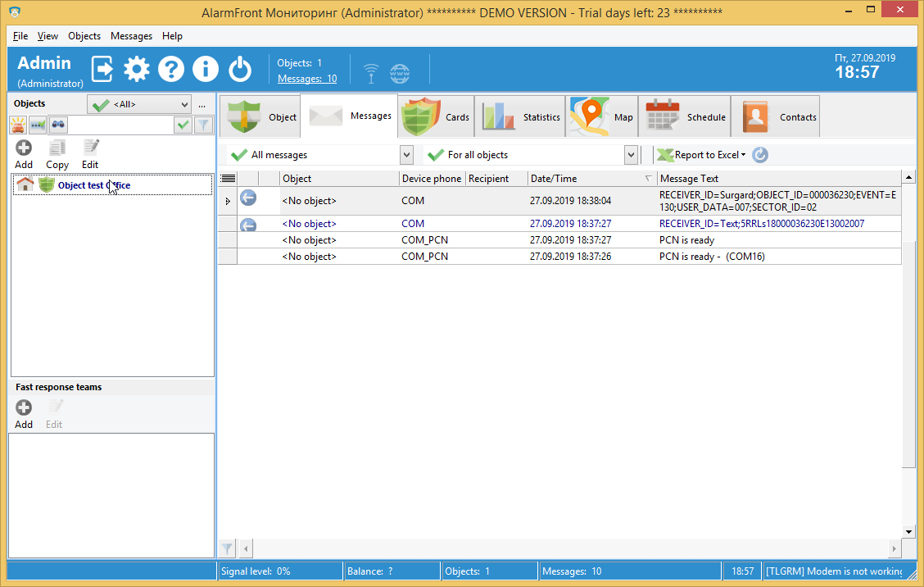Image resolution: width=924 pixels, height=587 pixels.
Task: Switch to the Schedule tab
Action: click(x=685, y=116)
